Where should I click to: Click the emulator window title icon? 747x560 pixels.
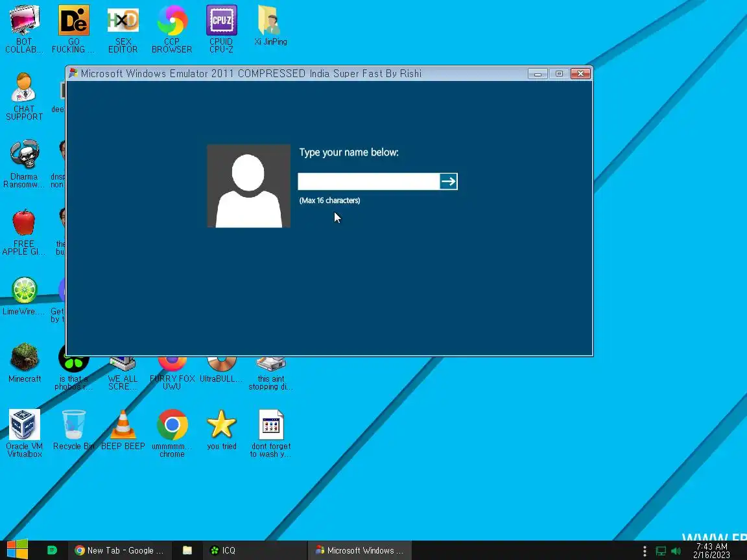point(73,73)
